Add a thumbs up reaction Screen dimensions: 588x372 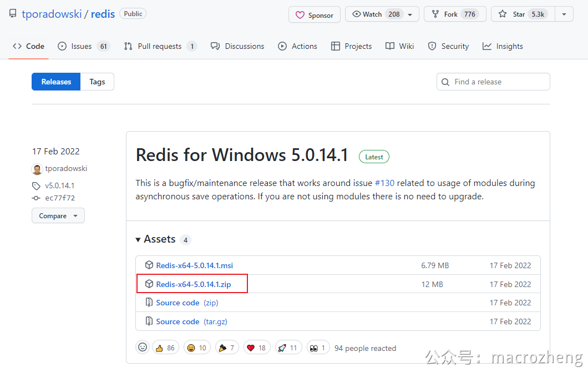(165, 348)
